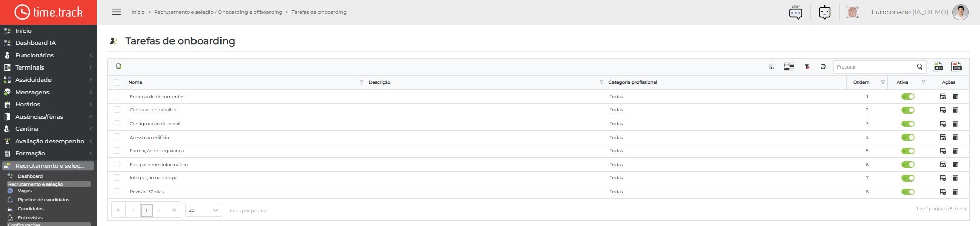Expand the Mensagens sidebar menu
Screen dimensions: 980x226
(x=48, y=92)
